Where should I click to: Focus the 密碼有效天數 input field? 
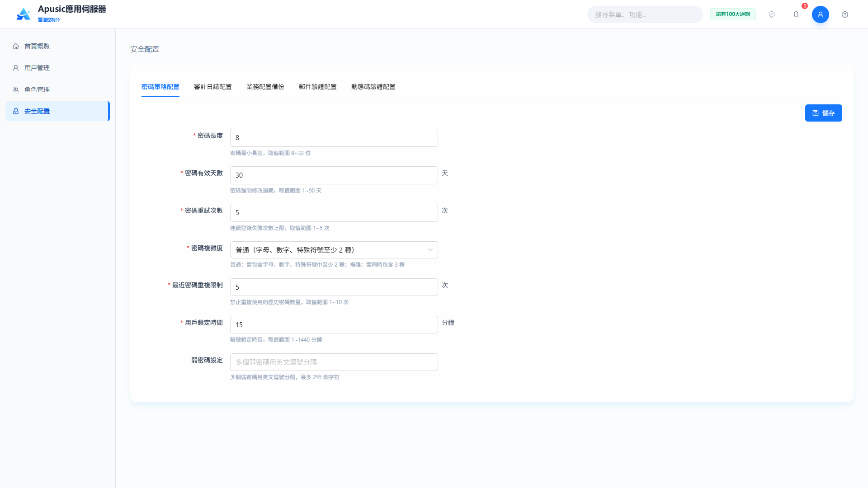click(x=334, y=175)
